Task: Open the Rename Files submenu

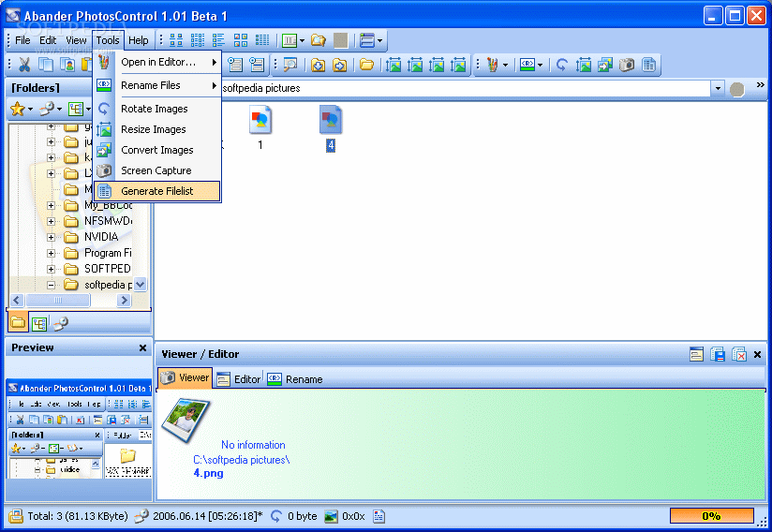Action: coord(157,85)
